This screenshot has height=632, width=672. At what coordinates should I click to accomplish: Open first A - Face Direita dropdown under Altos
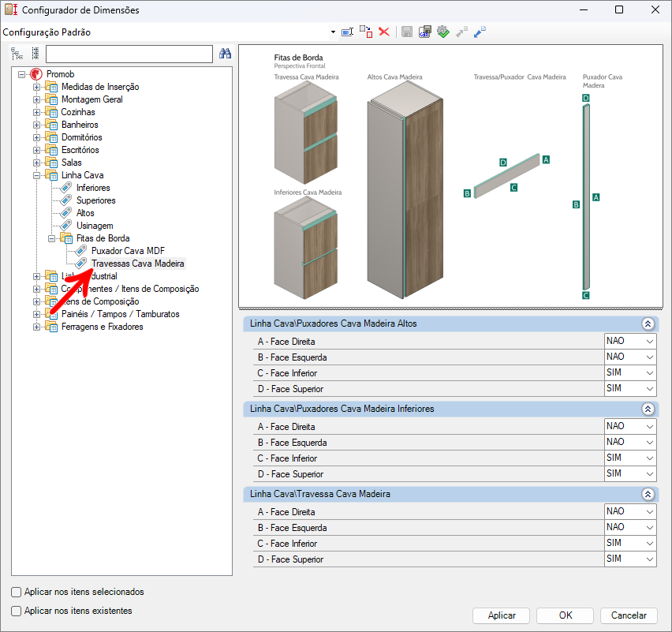tap(629, 341)
